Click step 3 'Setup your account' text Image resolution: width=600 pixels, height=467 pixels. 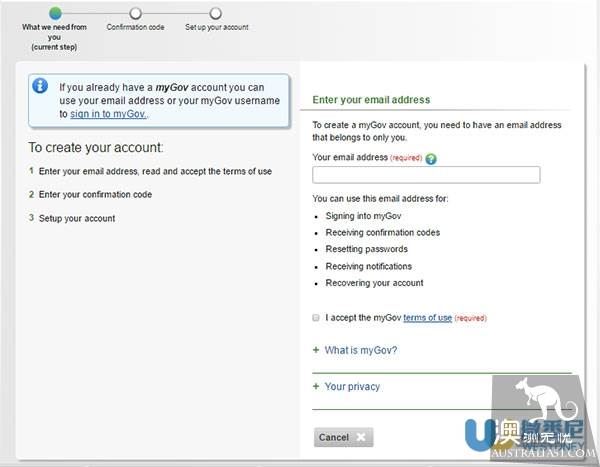(77, 218)
